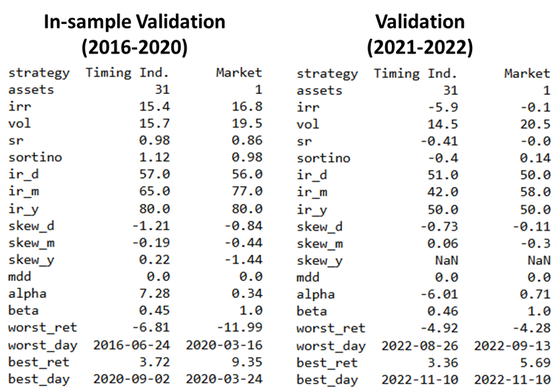Select the 2022-09-13 date cell
The width and height of the screenshot is (557, 392).
512,346
